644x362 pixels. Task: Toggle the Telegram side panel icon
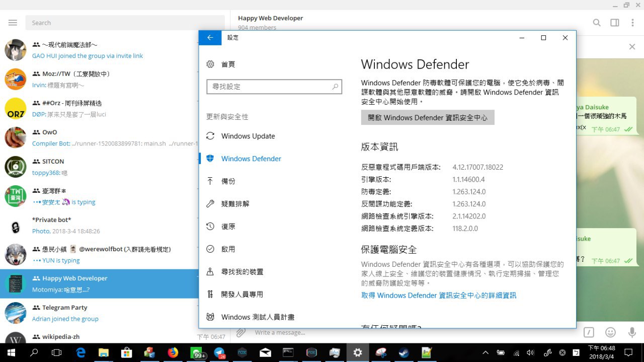tap(614, 23)
